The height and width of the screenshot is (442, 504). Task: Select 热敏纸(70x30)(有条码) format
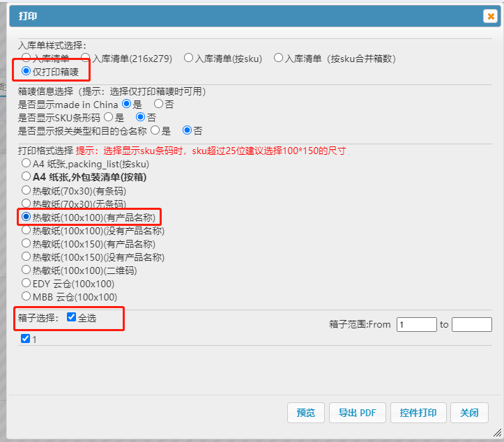[26, 190]
